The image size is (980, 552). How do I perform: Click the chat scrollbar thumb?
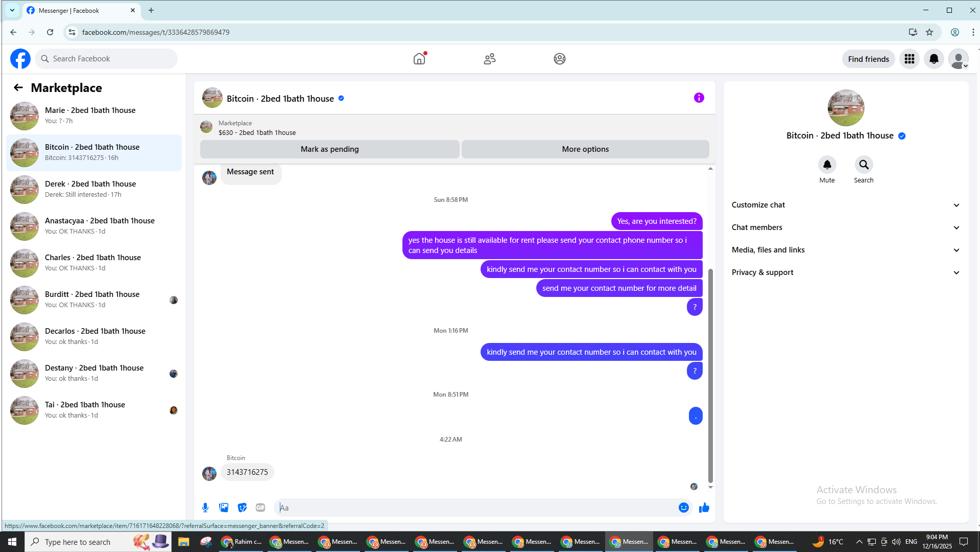(710, 376)
